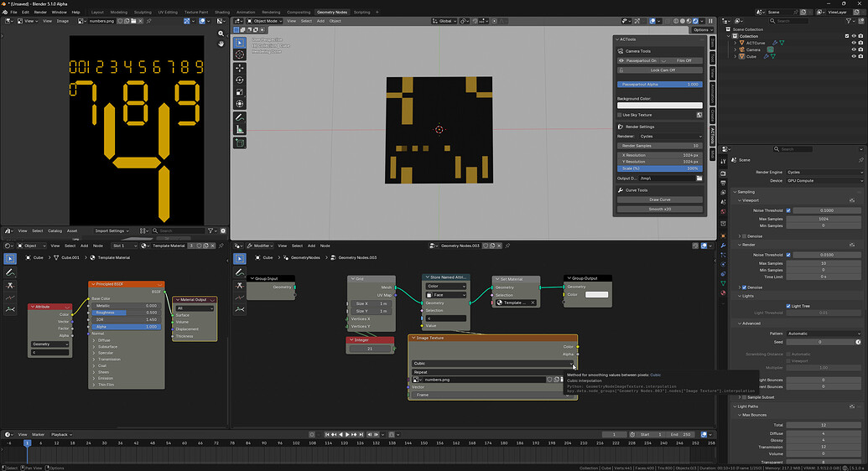The image size is (868, 471).
Task: Open the Render menu in top bar
Action: (x=40, y=13)
